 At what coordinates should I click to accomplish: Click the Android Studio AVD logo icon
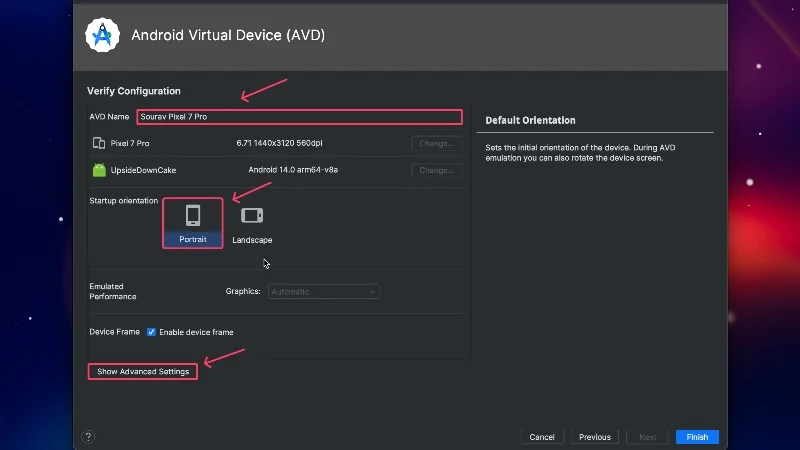pos(102,35)
